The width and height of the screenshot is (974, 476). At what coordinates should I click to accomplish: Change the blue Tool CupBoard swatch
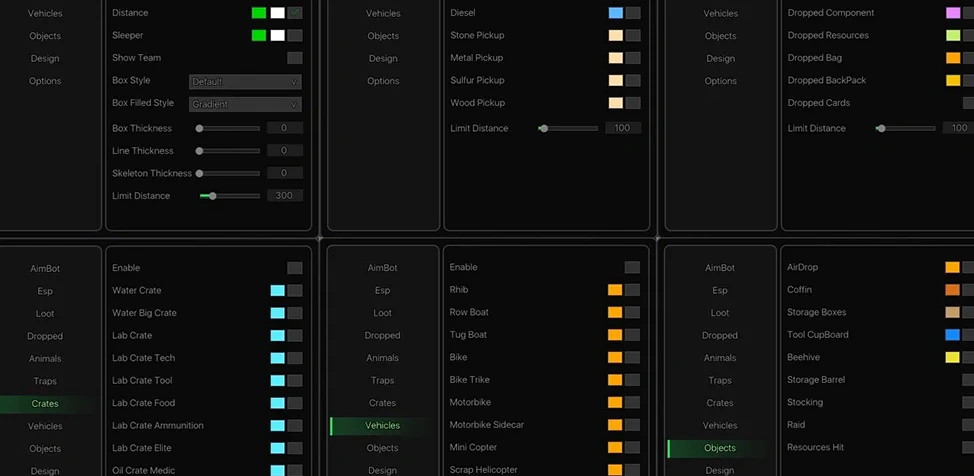click(952, 335)
